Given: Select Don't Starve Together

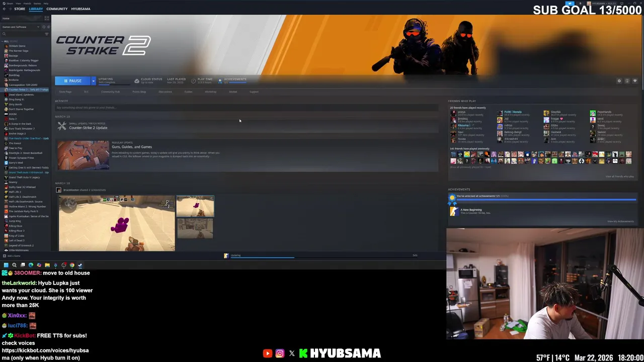Looking at the screenshot, I should coord(21,109).
